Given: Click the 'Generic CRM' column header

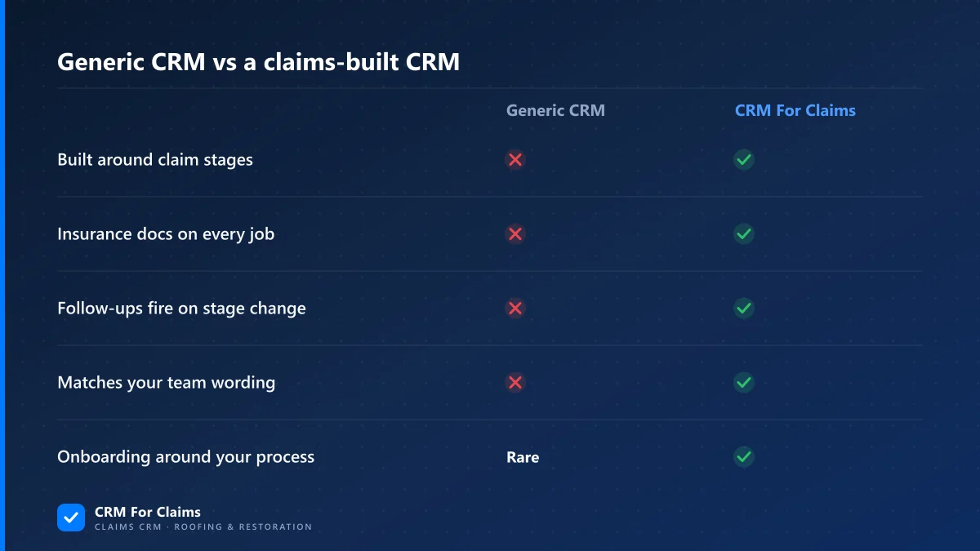Looking at the screenshot, I should [555, 110].
